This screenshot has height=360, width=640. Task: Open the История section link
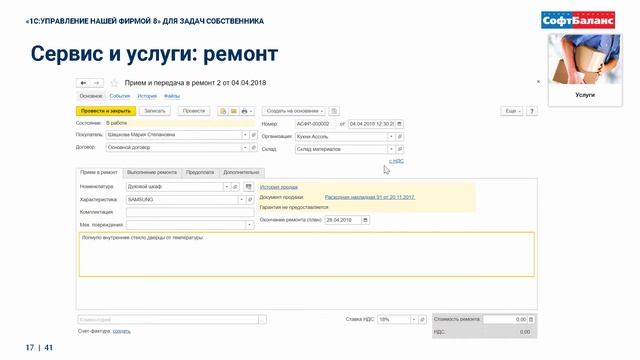pyautogui.click(x=147, y=96)
